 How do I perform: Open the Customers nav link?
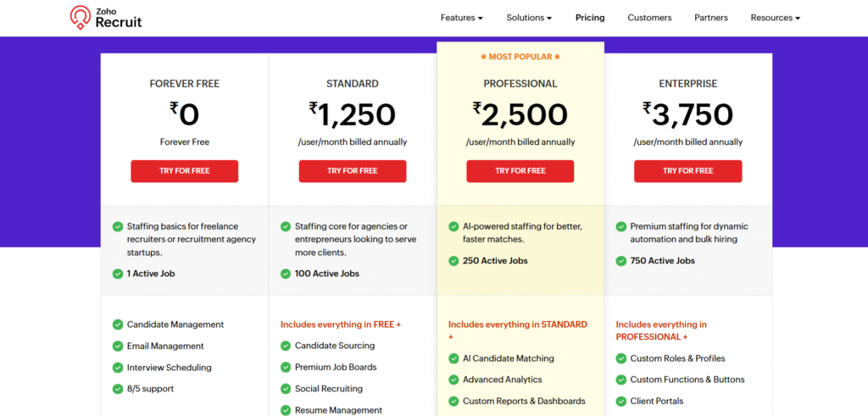click(649, 18)
